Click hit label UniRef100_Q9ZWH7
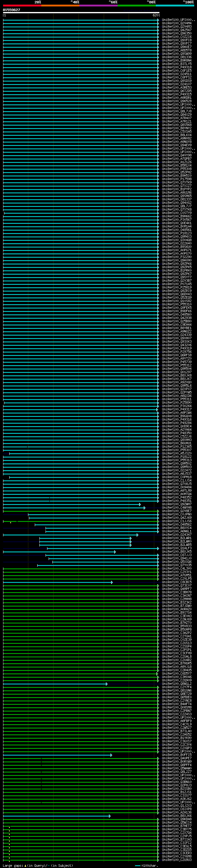Screen dimensions: 197x868 pyautogui.click(x=177, y=504)
